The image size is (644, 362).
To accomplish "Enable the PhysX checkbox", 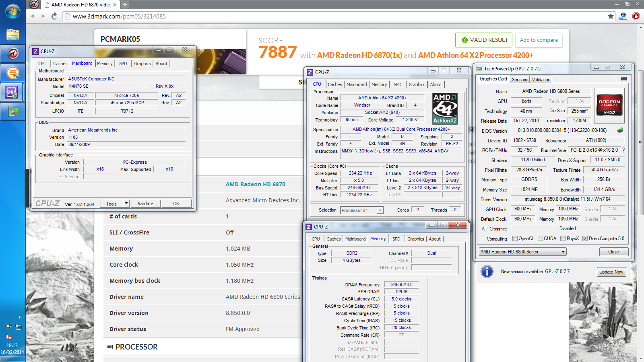I will point(563,239).
